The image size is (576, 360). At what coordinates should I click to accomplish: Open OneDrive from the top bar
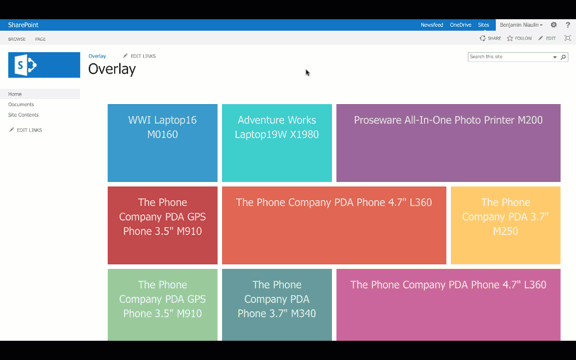(460, 25)
